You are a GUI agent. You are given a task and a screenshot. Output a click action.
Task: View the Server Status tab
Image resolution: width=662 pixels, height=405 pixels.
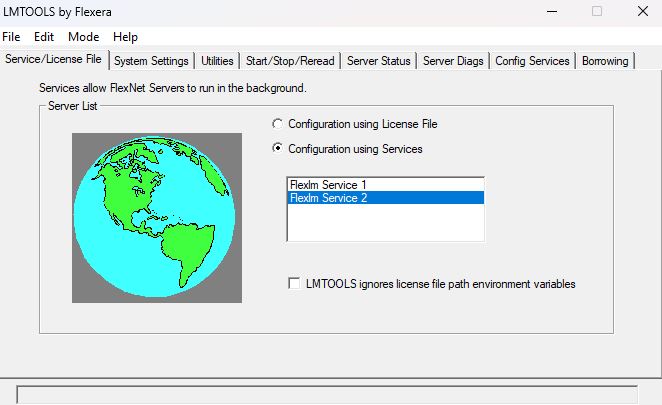click(x=378, y=61)
